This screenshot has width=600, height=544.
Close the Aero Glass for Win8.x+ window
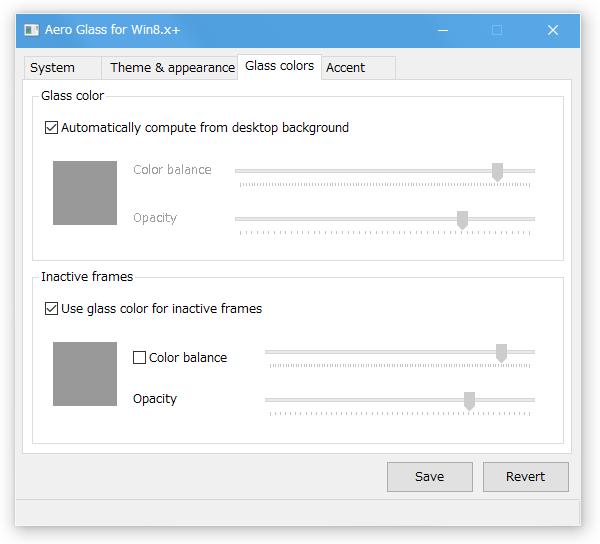point(553,30)
